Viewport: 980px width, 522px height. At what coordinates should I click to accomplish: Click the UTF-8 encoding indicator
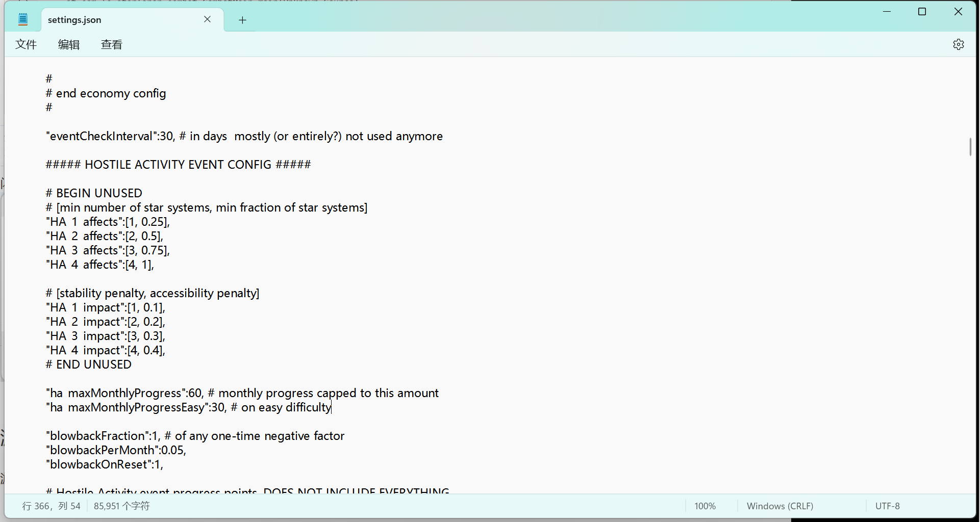click(x=887, y=506)
